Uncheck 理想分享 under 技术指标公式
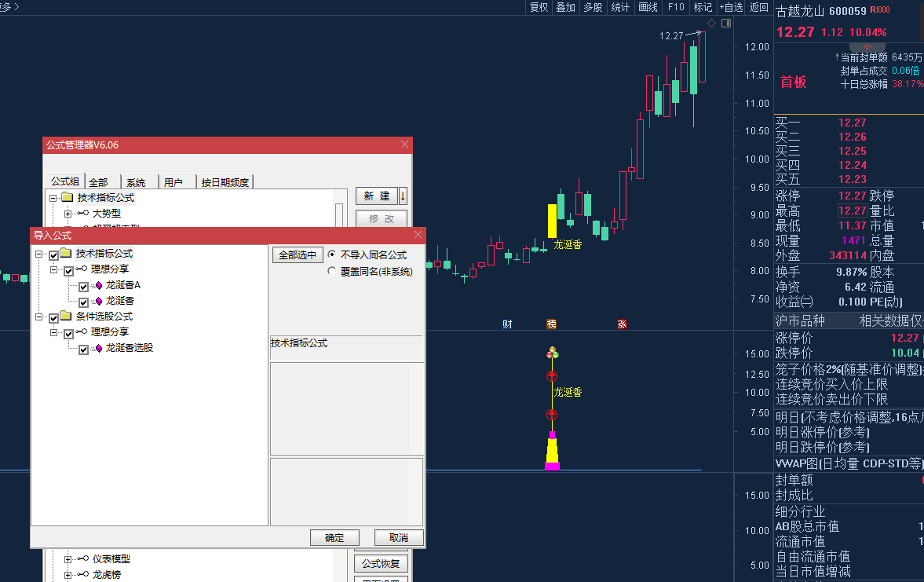This screenshot has height=582, width=924. [x=68, y=271]
